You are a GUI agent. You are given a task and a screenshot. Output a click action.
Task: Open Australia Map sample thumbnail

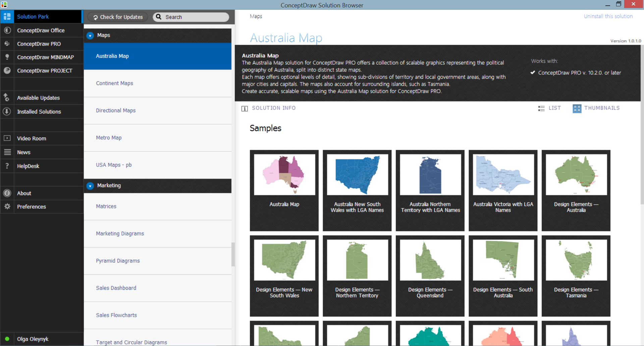tap(284, 190)
